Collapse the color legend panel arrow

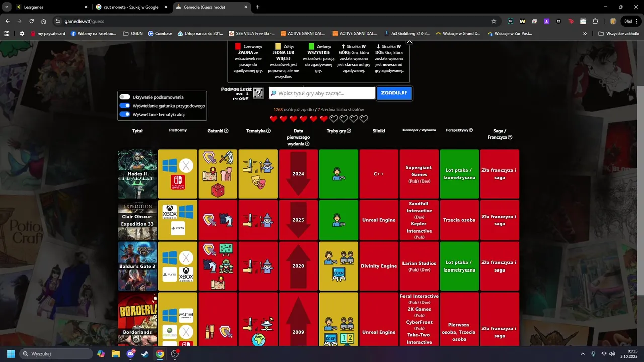pyautogui.click(x=409, y=42)
